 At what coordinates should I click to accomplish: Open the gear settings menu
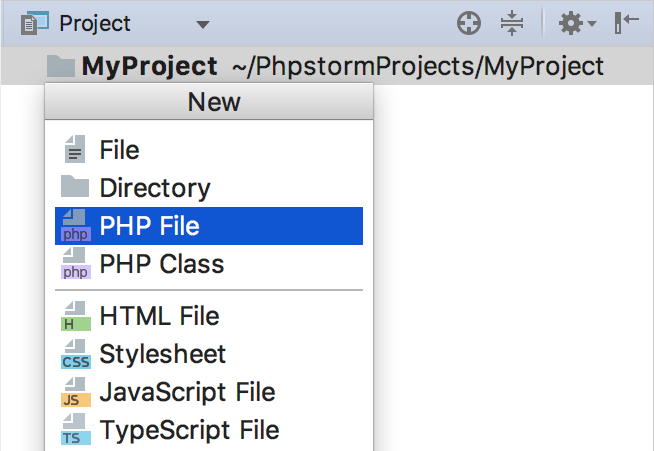(x=571, y=23)
